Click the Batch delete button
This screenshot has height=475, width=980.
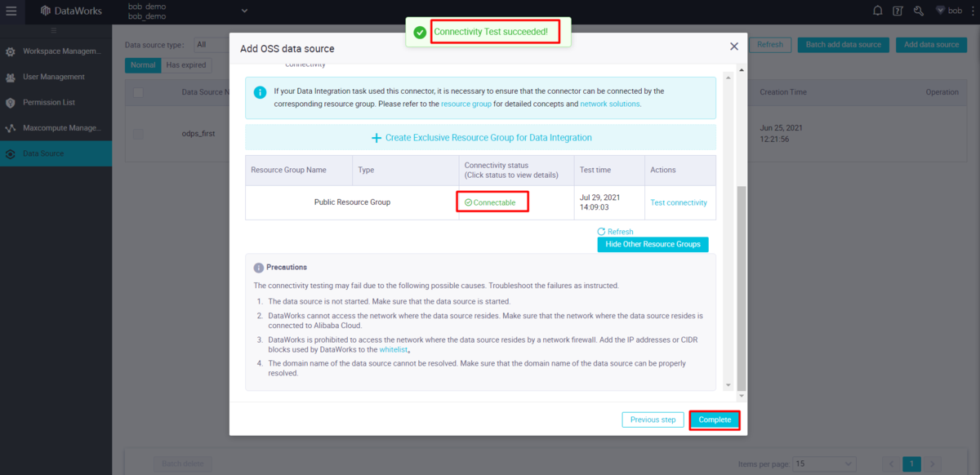(182, 463)
